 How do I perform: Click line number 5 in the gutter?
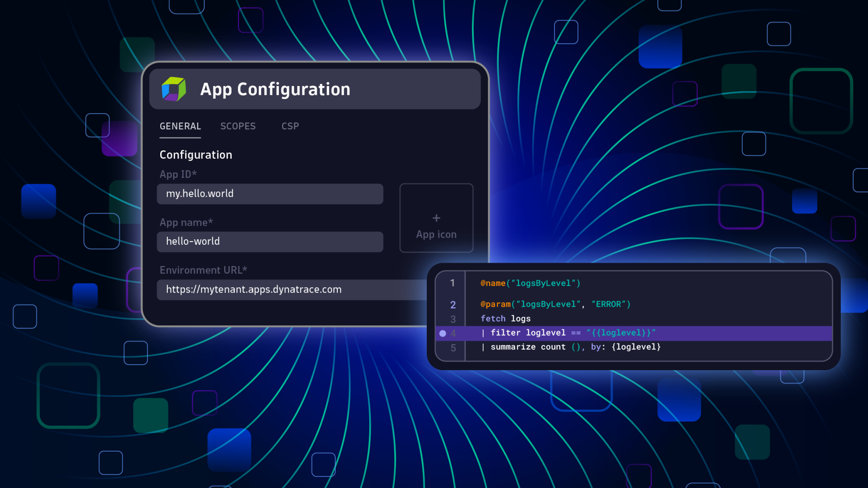point(453,347)
